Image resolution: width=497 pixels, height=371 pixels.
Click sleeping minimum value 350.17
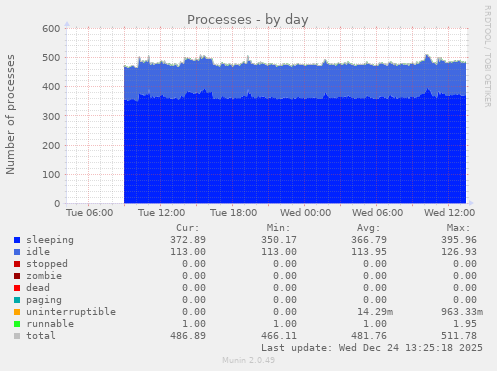pyautogui.click(x=279, y=240)
